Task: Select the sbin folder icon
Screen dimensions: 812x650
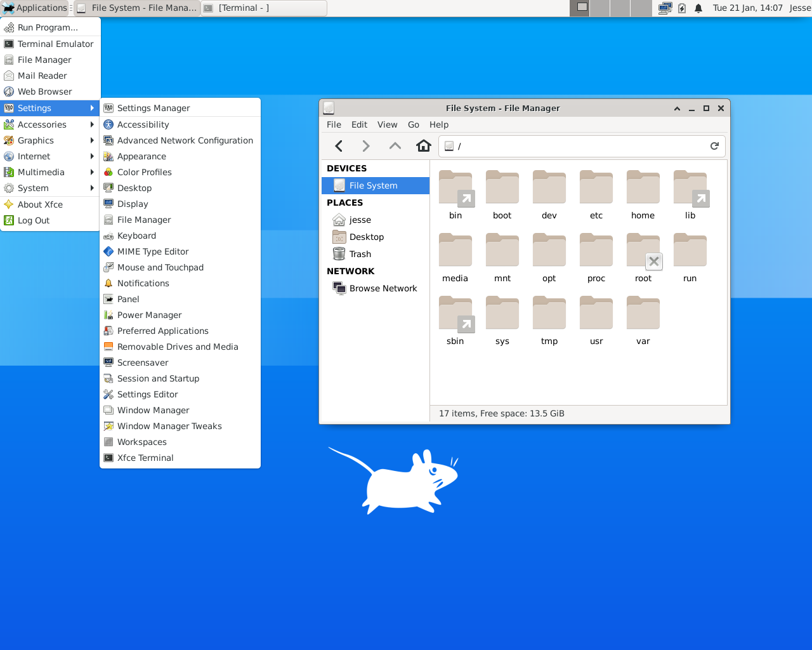Action: click(455, 313)
